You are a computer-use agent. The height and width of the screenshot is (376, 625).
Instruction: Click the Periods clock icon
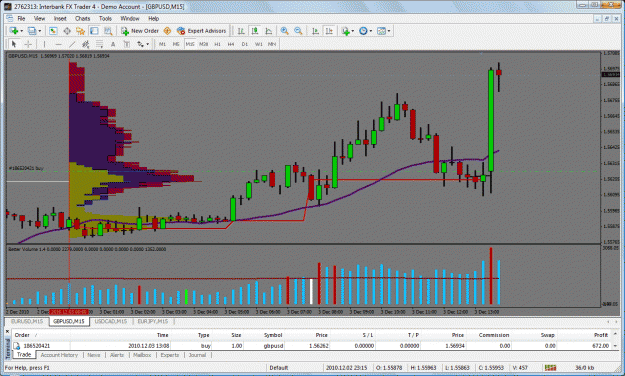point(363,31)
